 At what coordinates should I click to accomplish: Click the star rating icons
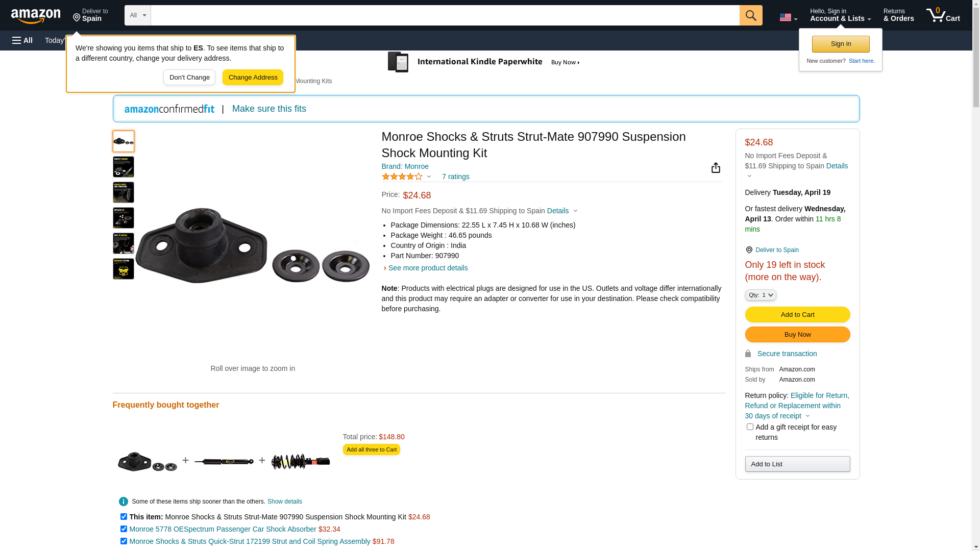(402, 177)
